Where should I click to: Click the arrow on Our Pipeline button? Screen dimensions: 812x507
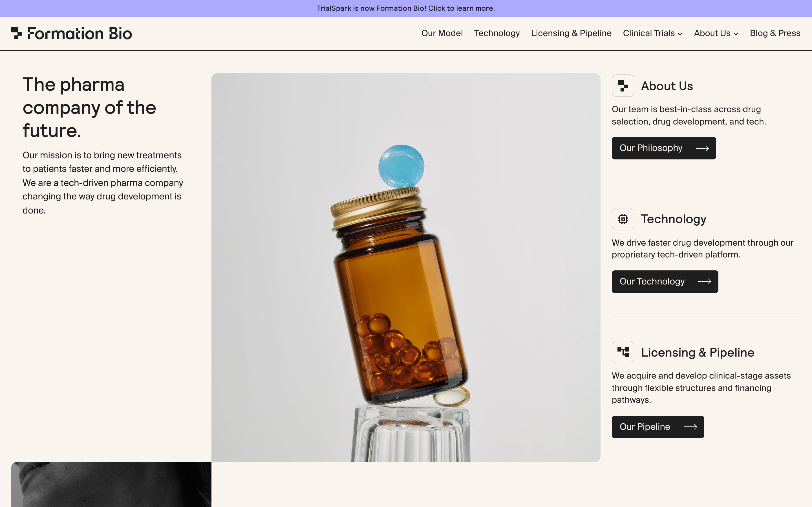pos(690,427)
